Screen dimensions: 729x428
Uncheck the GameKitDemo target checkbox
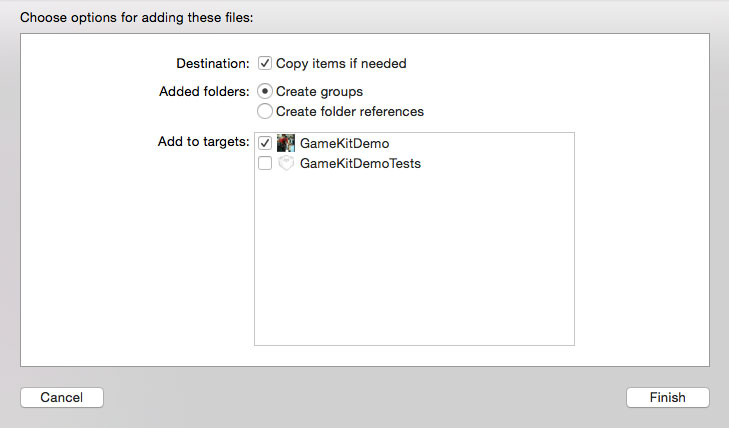pos(265,143)
